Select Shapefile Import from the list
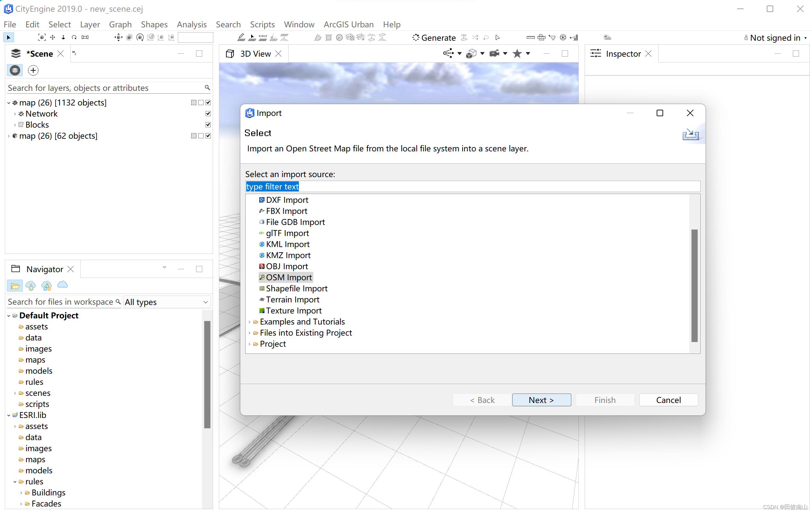 pos(296,288)
